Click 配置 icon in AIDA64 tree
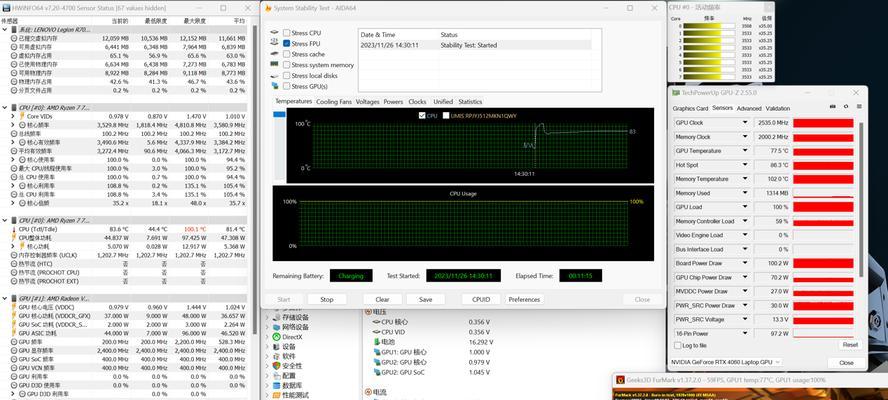Viewport: 888px width, 400px height. 276,376
